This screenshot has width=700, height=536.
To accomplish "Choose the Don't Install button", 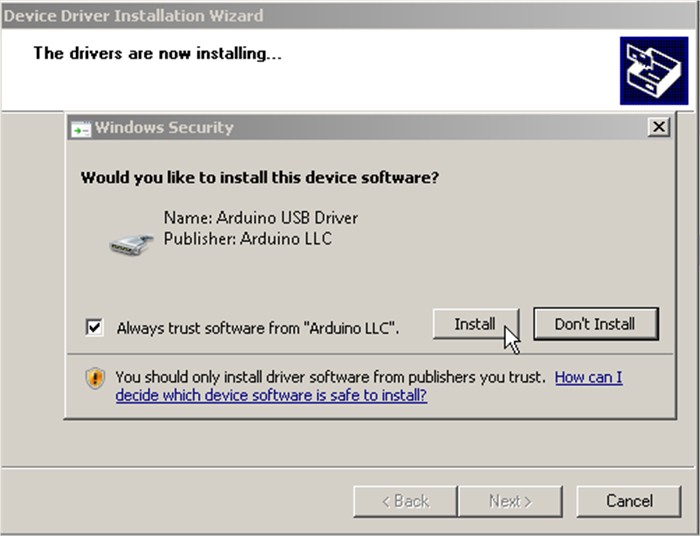I will [x=594, y=324].
